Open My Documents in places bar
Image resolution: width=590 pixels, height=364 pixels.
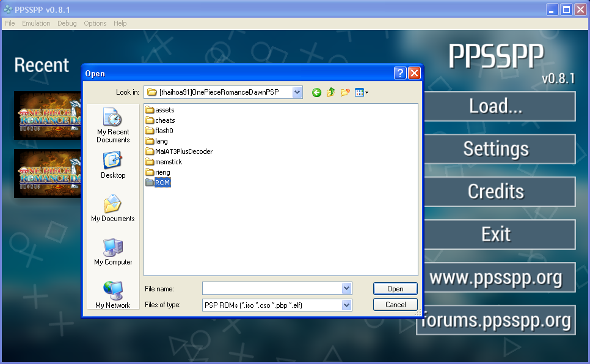113,208
